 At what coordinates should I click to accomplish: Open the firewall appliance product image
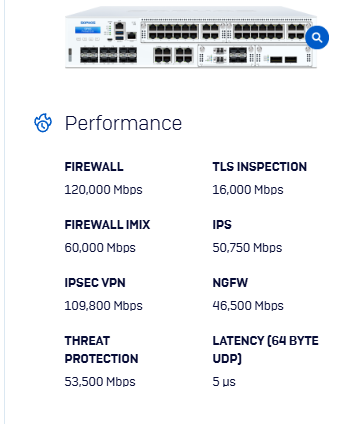tap(191, 37)
